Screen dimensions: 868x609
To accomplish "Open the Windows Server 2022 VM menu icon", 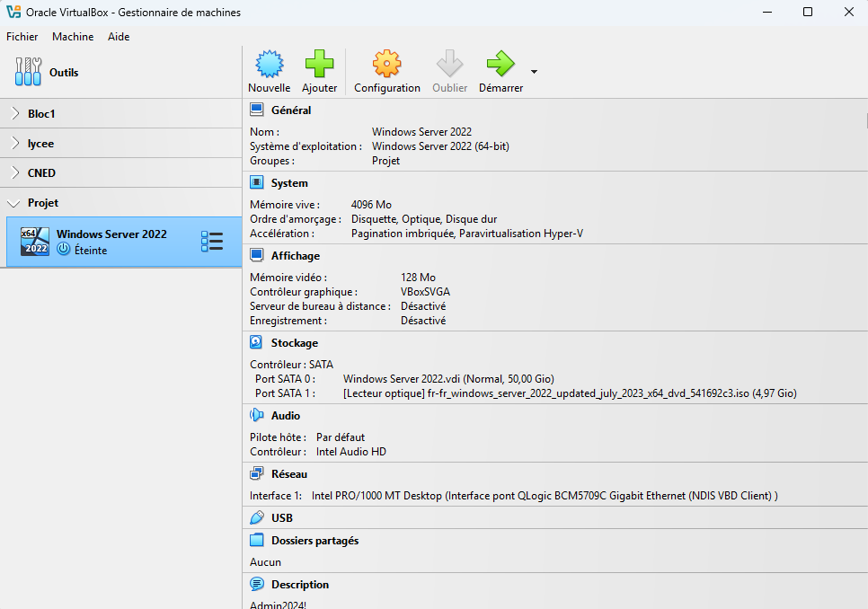I will click(x=212, y=242).
